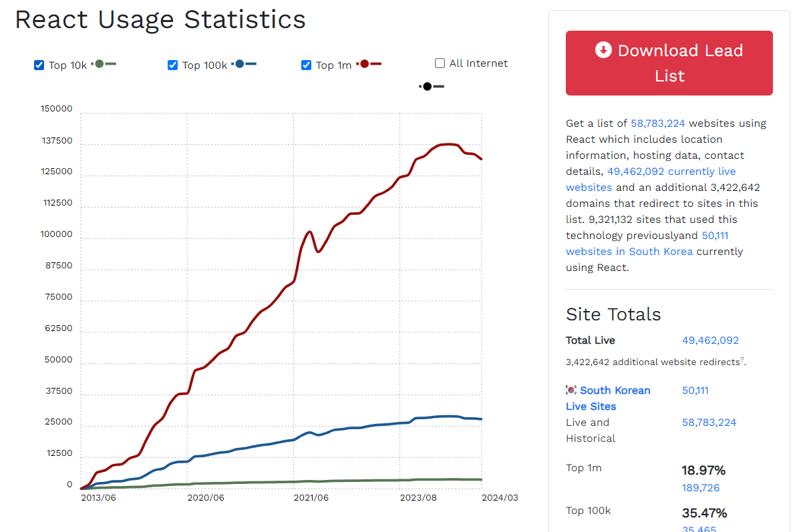
Task: Click the redirects question mark superscript
Action: 742,360
